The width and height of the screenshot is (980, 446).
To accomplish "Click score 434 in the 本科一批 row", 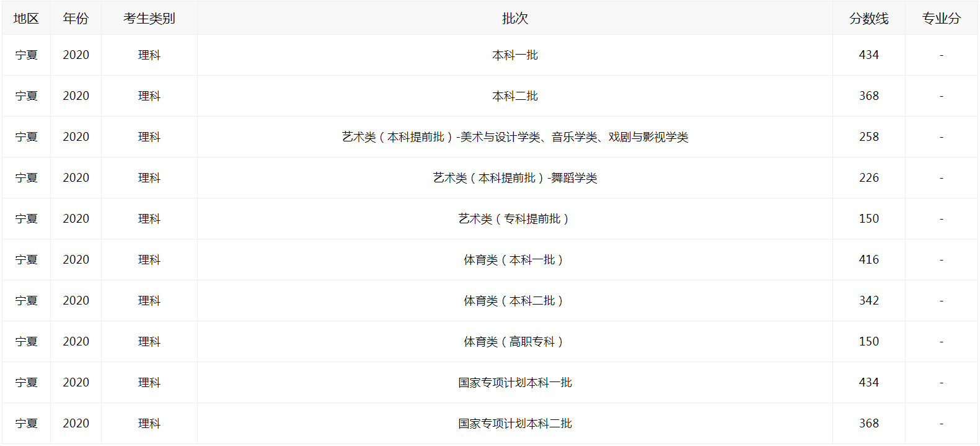I will click(x=868, y=55).
